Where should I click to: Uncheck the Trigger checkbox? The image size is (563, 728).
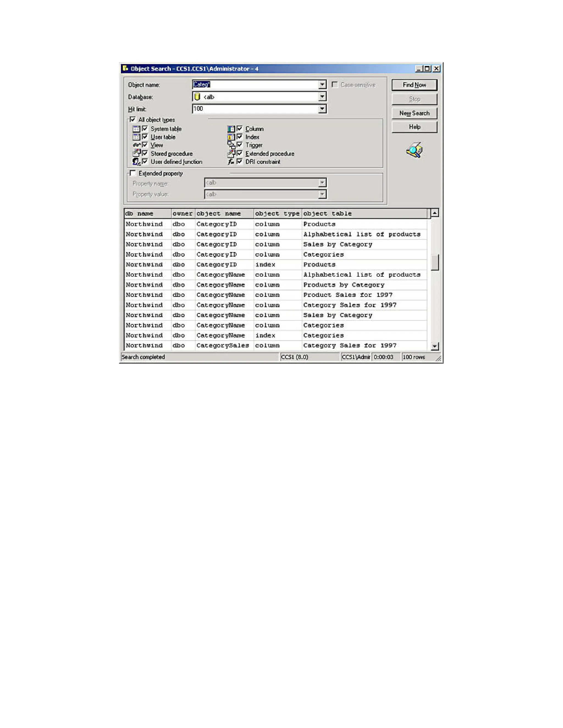coord(239,145)
